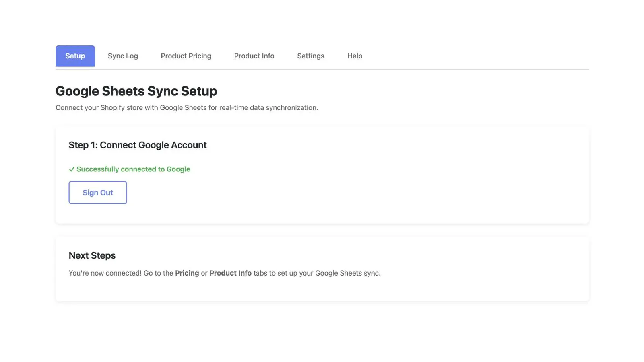Click 'Successfully connected to Google' status text
The height and width of the screenshot is (362, 644).
coord(133,169)
